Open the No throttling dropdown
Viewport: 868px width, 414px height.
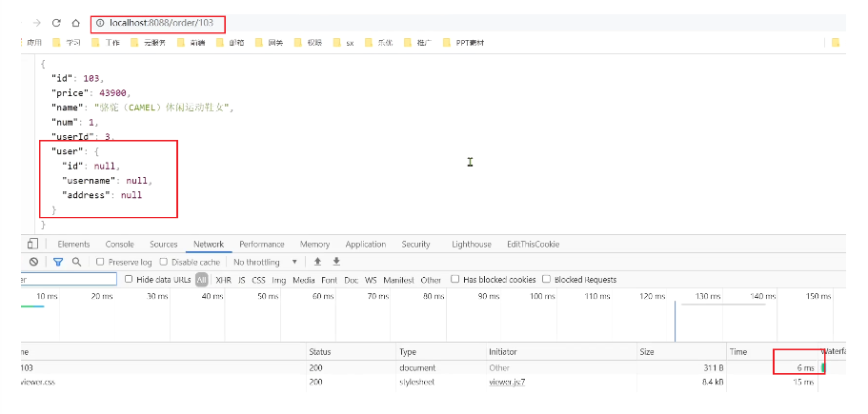point(266,262)
